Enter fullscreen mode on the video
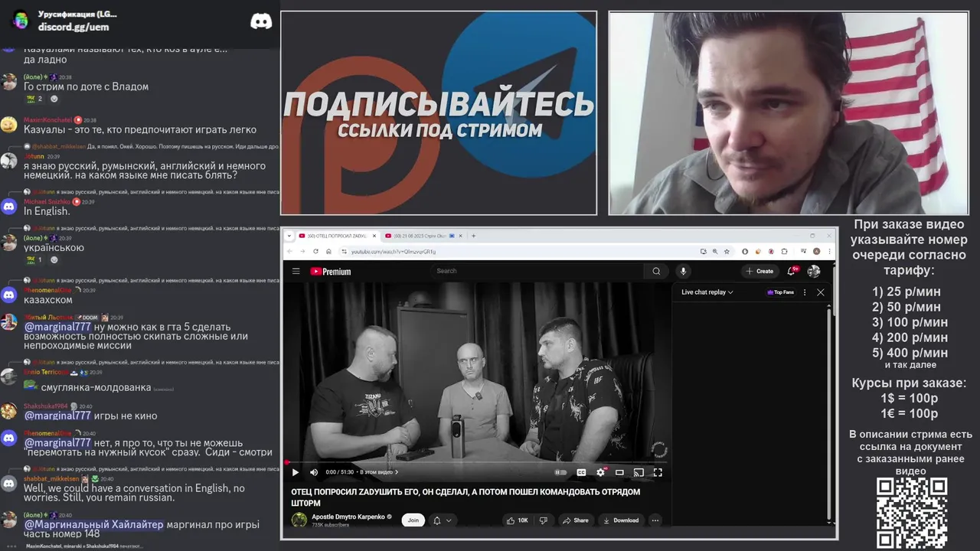Viewport: 980px width, 551px height. [x=658, y=472]
